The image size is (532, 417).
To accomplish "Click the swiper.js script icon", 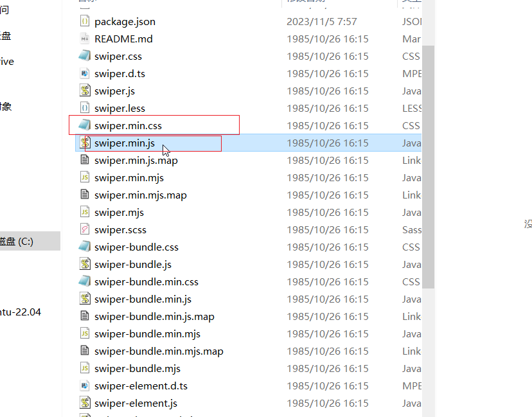I will coord(85,91).
